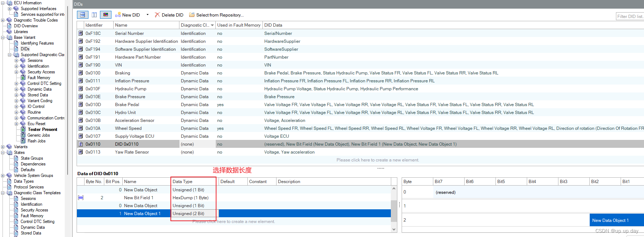Screen dimensions: 644x237
Task: Click the Flash Jobs icon
Action: pos(23,141)
